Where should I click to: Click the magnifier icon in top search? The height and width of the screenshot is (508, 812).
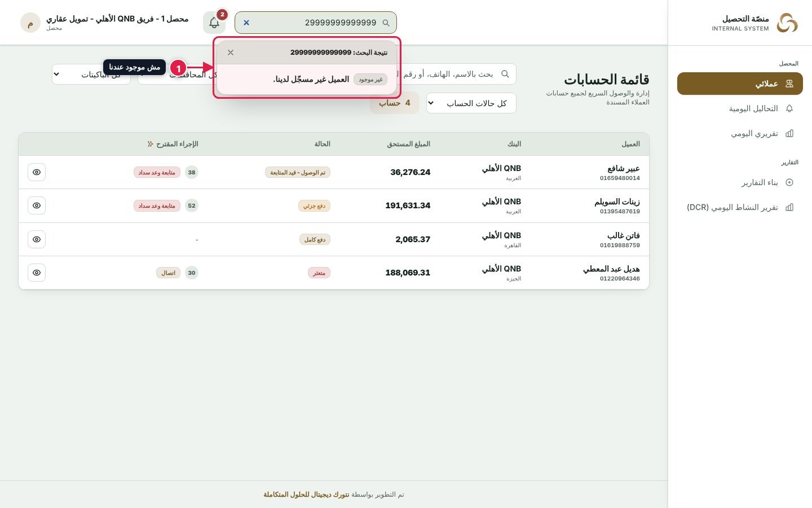point(386,23)
